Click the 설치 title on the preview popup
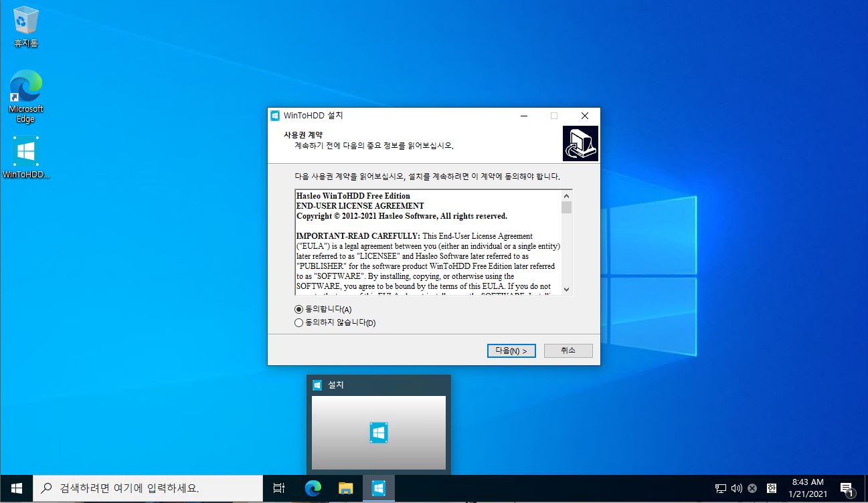The image size is (868, 503). click(336, 385)
